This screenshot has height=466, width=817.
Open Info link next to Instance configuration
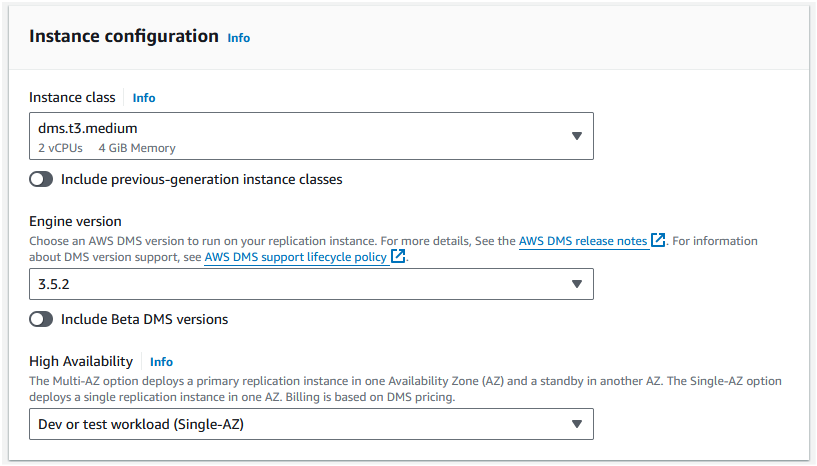(x=239, y=38)
